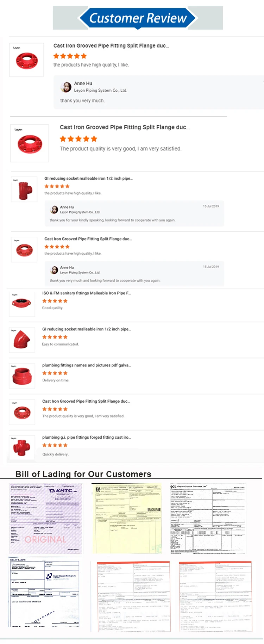This screenshot has height=644, width=264.
Task: Open "plumbing fittings names and pictures" product link
Action: pos(87,365)
